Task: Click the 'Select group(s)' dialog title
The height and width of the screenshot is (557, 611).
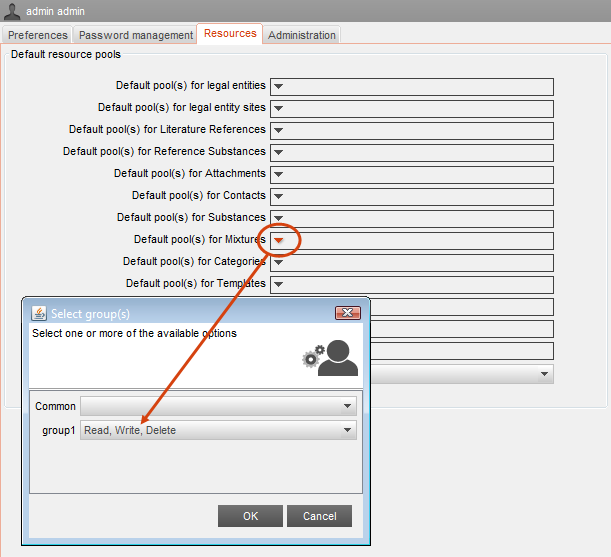Action: 90,314
